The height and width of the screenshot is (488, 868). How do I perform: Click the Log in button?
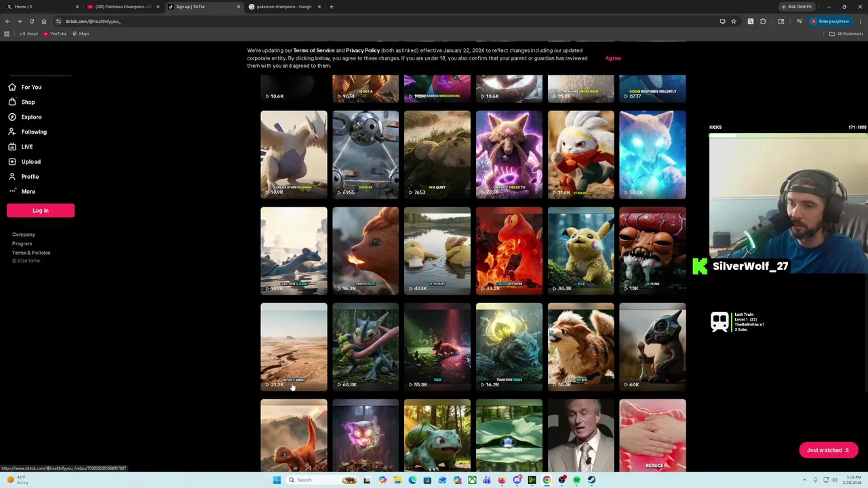point(41,210)
